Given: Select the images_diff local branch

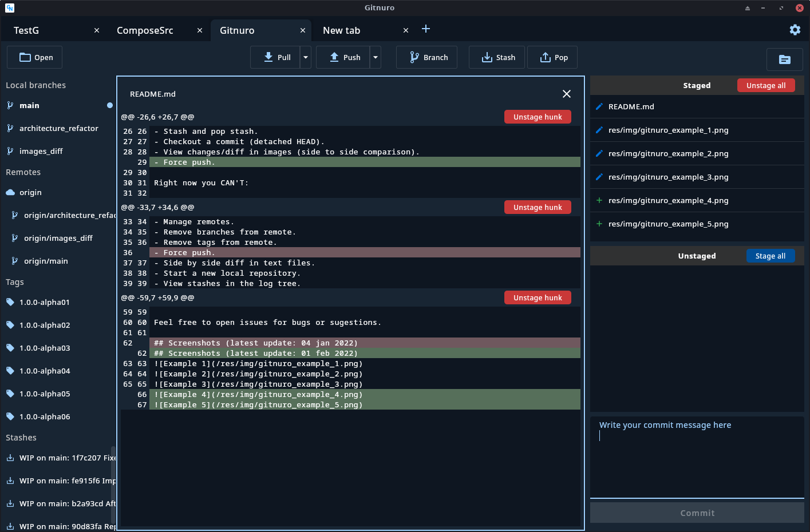Looking at the screenshot, I should (x=57, y=151).
